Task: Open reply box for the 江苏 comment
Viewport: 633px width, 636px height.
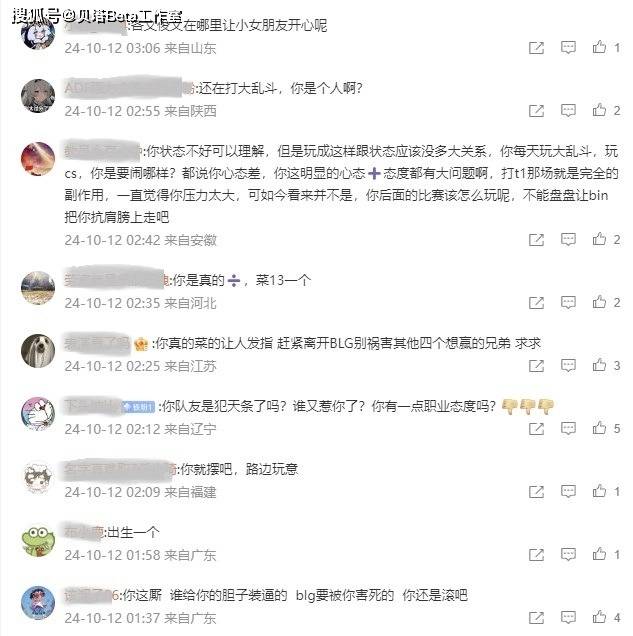Action: pyautogui.click(x=568, y=365)
